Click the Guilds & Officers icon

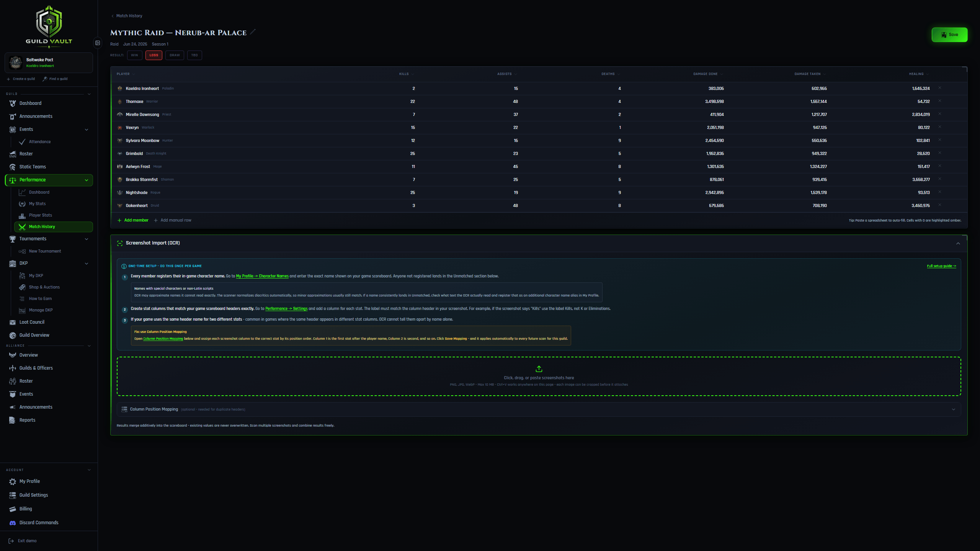[13, 368]
